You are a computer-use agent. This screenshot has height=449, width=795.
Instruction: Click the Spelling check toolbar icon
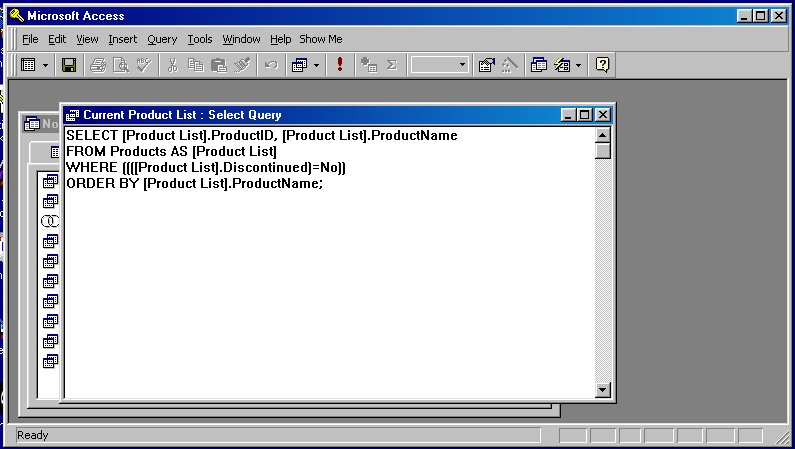tap(143, 65)
